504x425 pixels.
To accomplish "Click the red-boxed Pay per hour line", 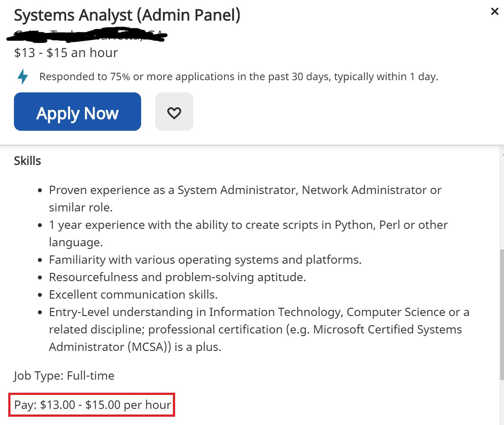I will (x=92, y=405).
